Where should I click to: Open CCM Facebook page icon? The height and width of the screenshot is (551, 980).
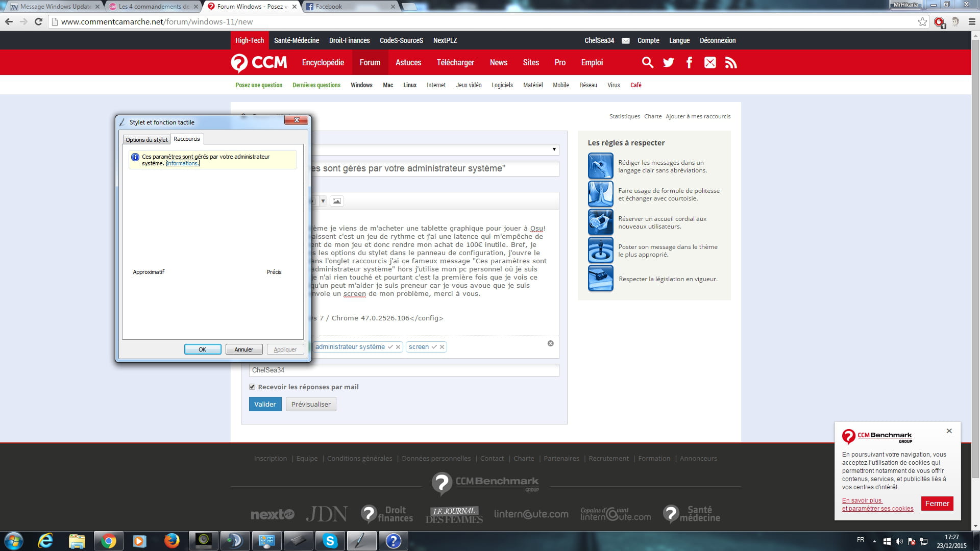click(x=689, y=63)
